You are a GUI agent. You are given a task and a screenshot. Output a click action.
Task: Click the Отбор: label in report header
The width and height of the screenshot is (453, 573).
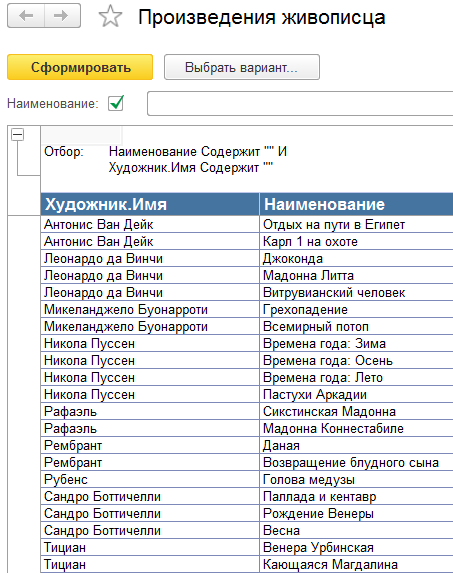pyautogui.click(x=64, y=151)
